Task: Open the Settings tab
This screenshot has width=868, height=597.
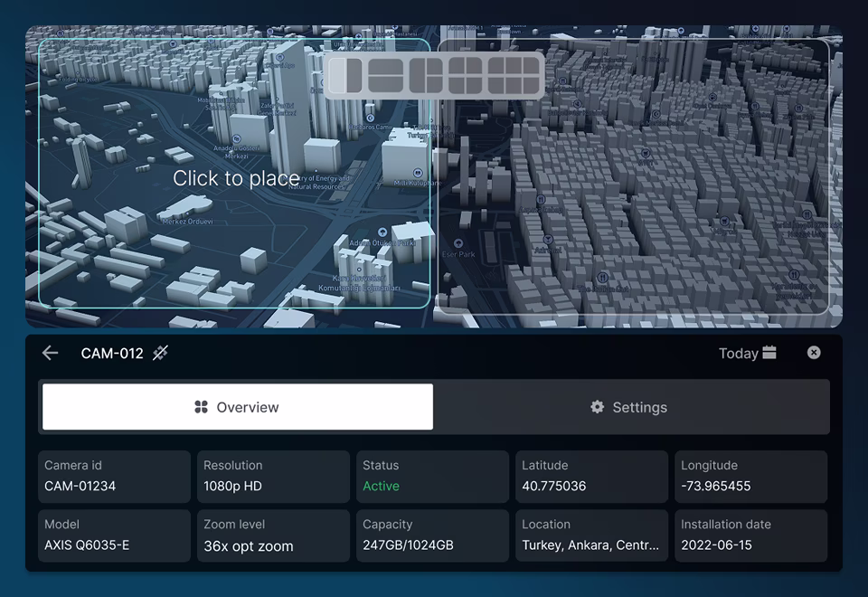Action: click(630, 407)
